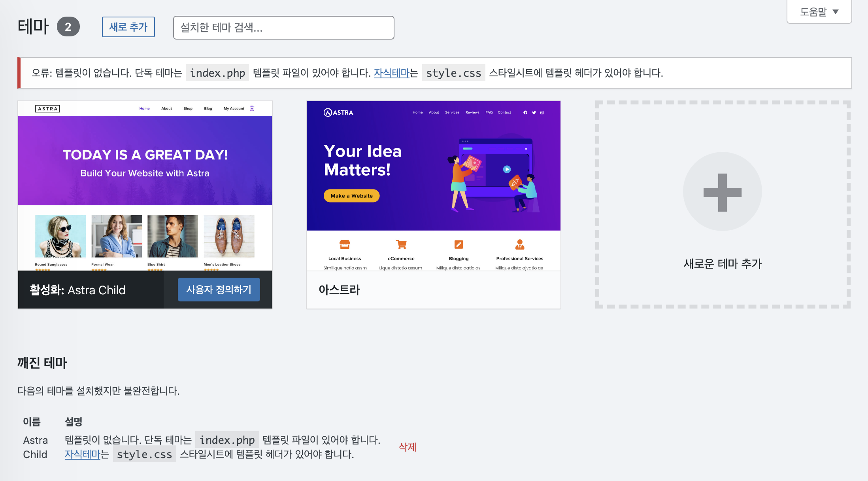Click the Twitter icon in Astra theme header
Viewport: 868px width, 481px height.
click(534, 113)
